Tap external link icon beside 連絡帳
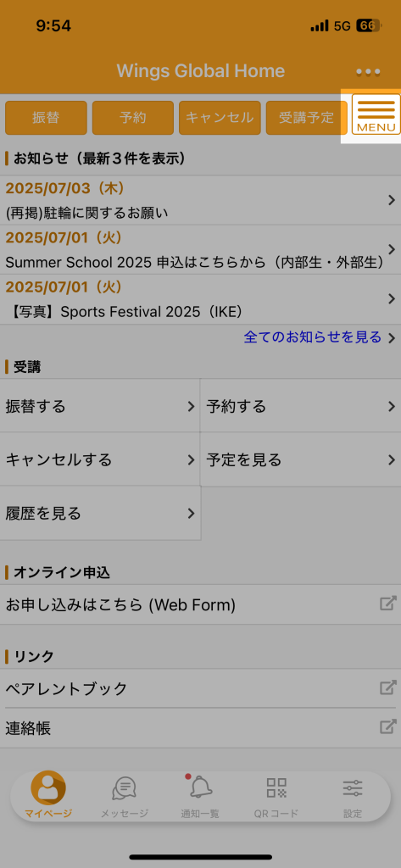Screen dimensions: 401x868 coord(387,727)
